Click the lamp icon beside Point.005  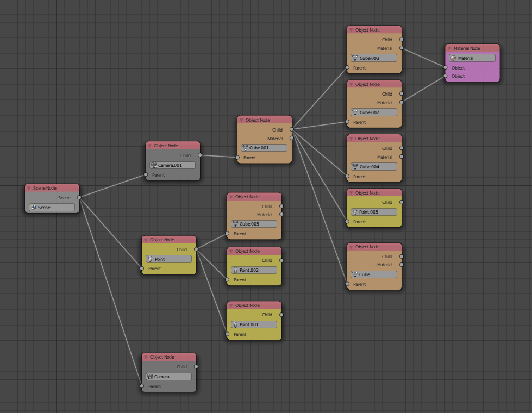pos(355,212)
